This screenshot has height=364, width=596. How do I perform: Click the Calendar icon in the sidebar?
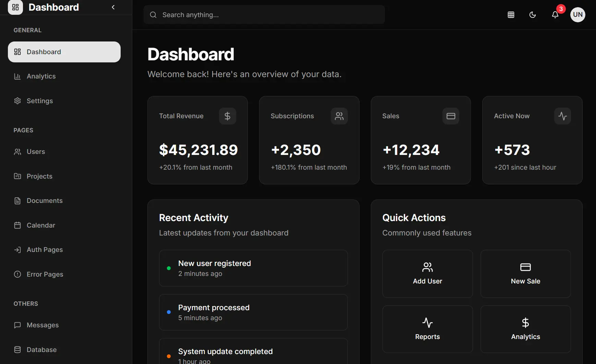[17, 225]
